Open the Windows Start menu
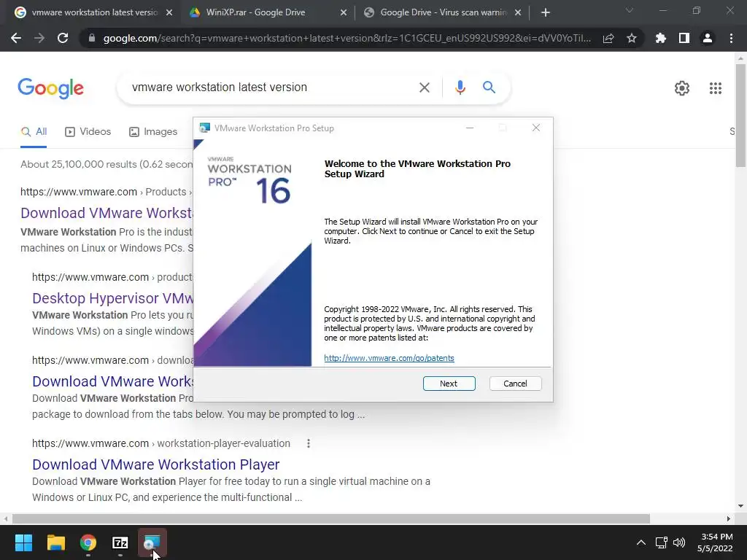The image size is (747, 560). tap(23, 542)
